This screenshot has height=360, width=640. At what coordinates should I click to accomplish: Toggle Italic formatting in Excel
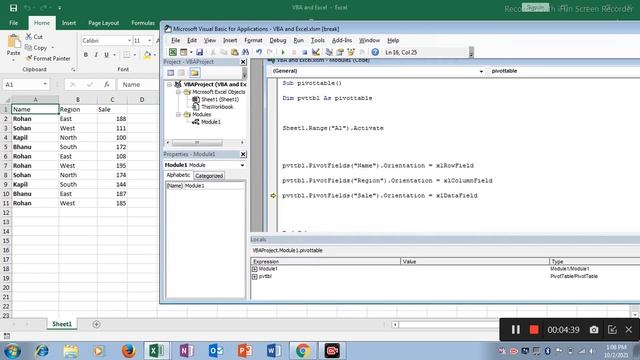96,55
